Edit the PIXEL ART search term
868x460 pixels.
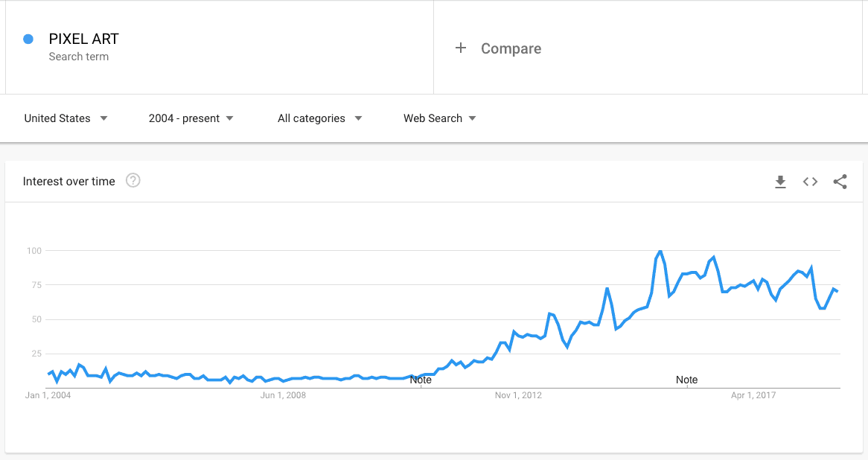point(83,39)
